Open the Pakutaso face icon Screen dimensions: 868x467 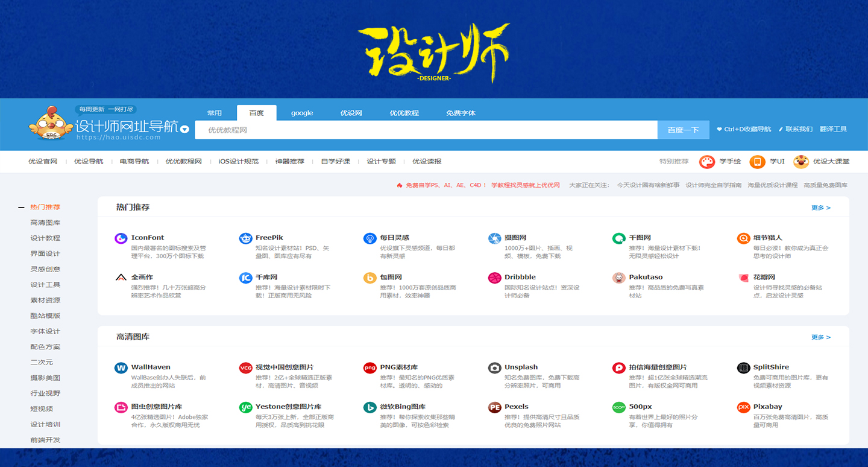618,278
